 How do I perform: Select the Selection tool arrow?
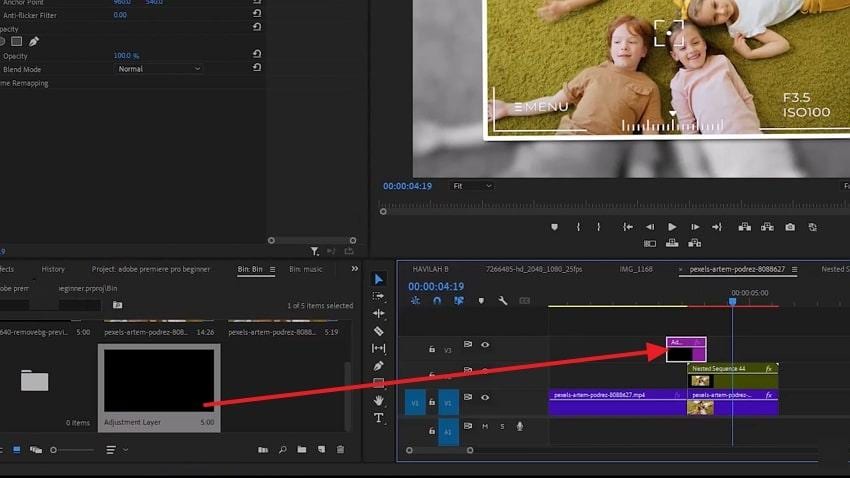pyautogui.click(x=378, y=279)
